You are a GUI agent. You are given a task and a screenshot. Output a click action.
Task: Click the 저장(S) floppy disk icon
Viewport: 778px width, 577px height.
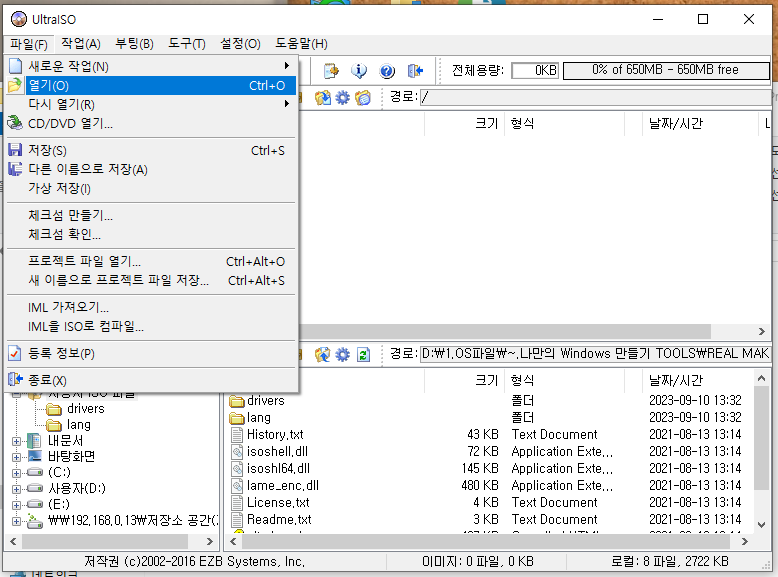click(15, 150)
